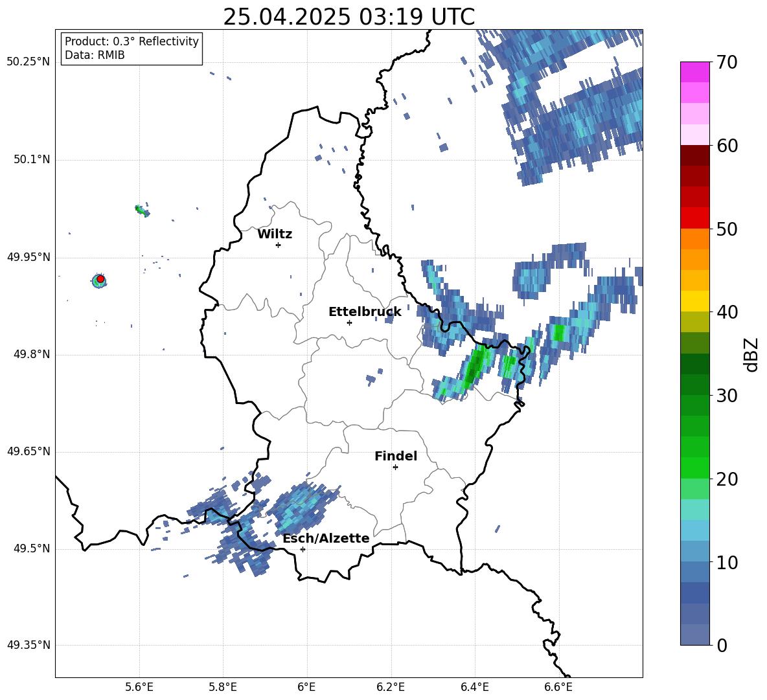Image resolution: width=767 pixels, height=700 pixels.
Task: Click the 6.4°E longitude label
Action: coord(474,687)
